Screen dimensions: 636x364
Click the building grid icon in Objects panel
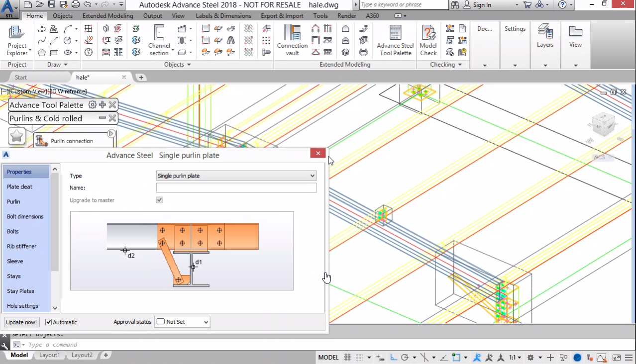click(x=89, y=29)
